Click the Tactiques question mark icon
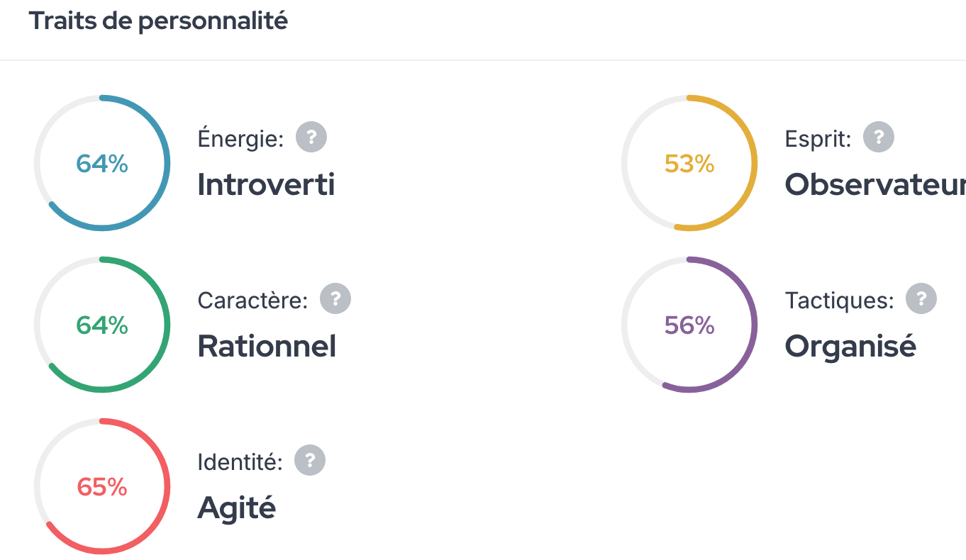The image size is (966, 560). coord(921,299)
